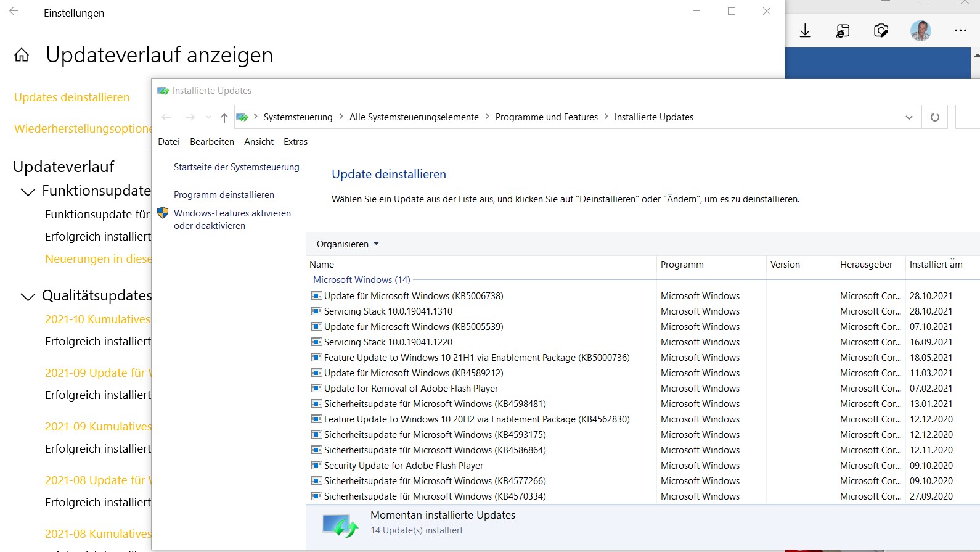Click the back arrow in Installierte Updates
The image size is (980, 552).
pyautogui.click(x=166, y=117)
